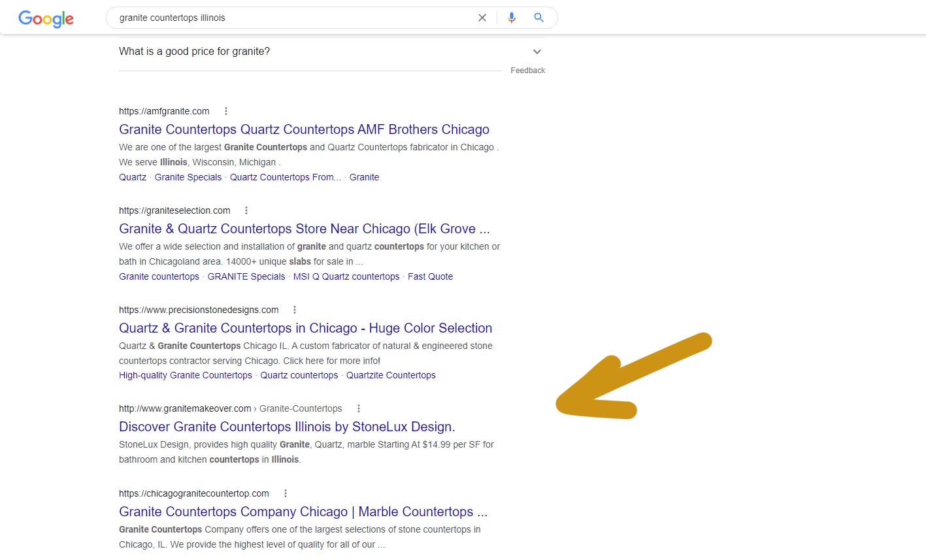Open options menu beside graniteselection.com
The width and height of the screenshot is (926, 560).
click(246, 210)
